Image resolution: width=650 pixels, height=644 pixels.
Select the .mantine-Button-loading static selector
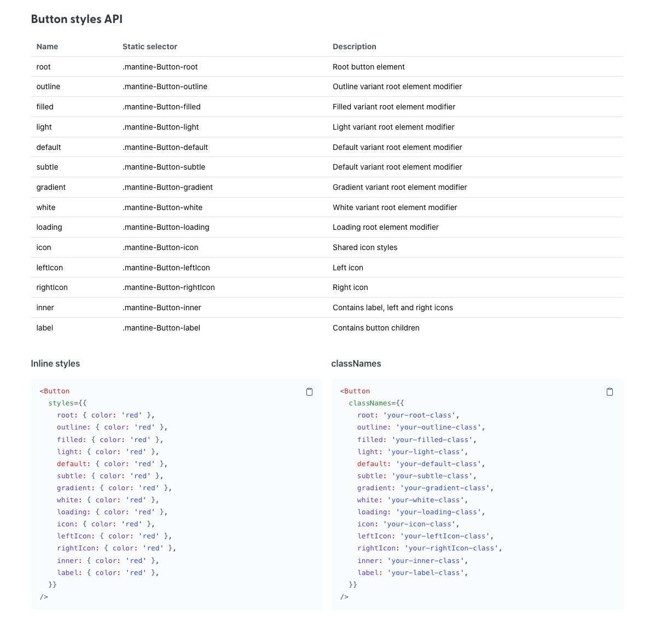coord(166,227)
